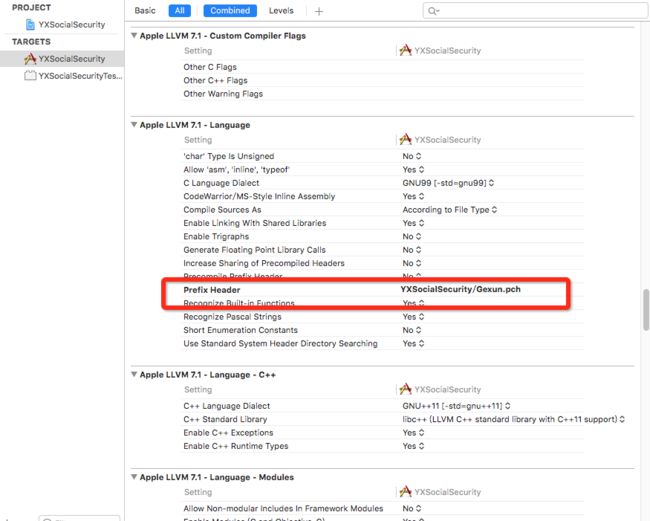Click the Short Enumeration Constants setting name
The height and width of the screenshot is (521, 650).
pos(240,330)
